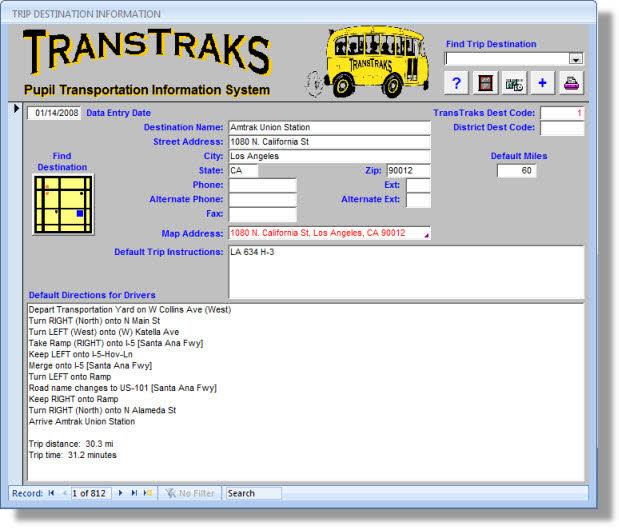Open the Find Destination map icon

[x=63, y=204]
